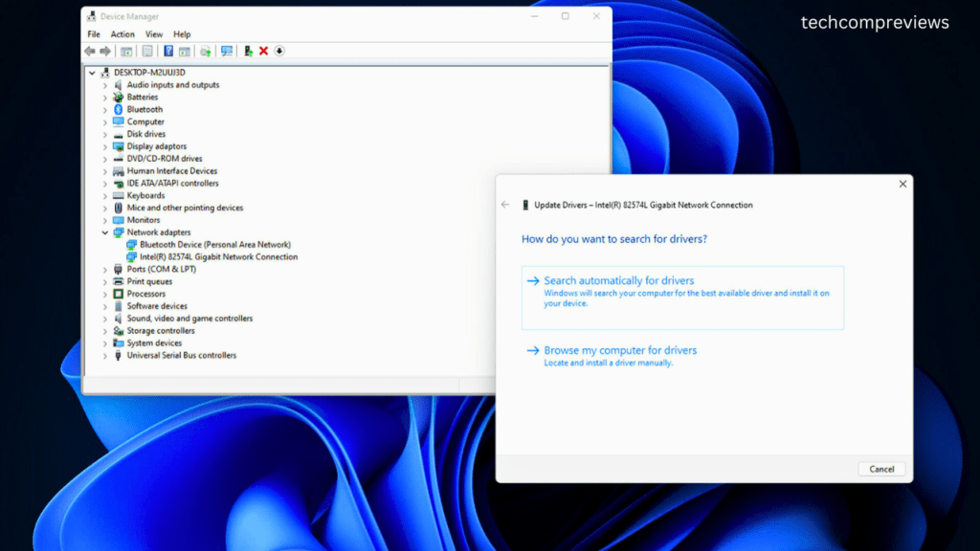Select the DESKTOP-M2UUJ3D computer name
This screenshot has width=980, height=551.
(149, 73)
